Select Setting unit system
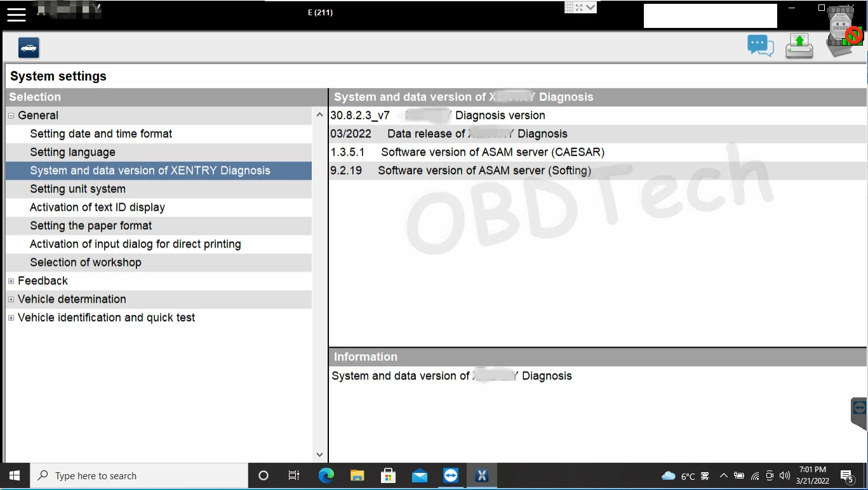This screenshot has width=868, height=490. coord(159,189)
